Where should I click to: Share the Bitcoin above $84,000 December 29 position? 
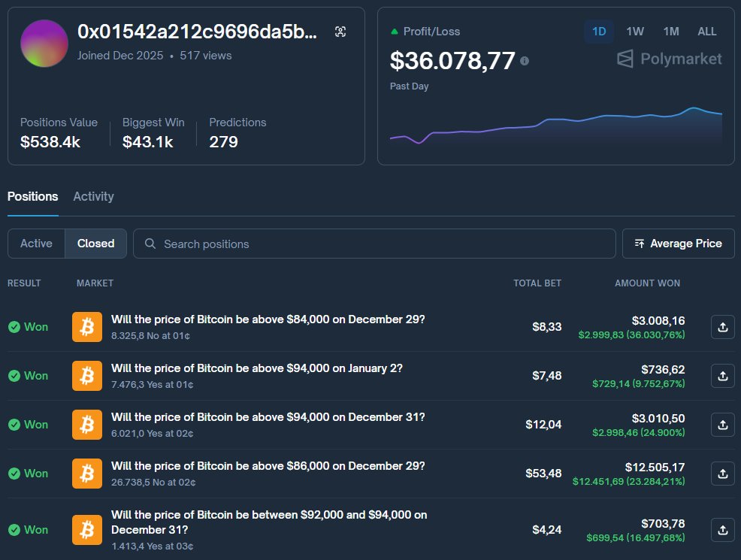coord(722,327)
